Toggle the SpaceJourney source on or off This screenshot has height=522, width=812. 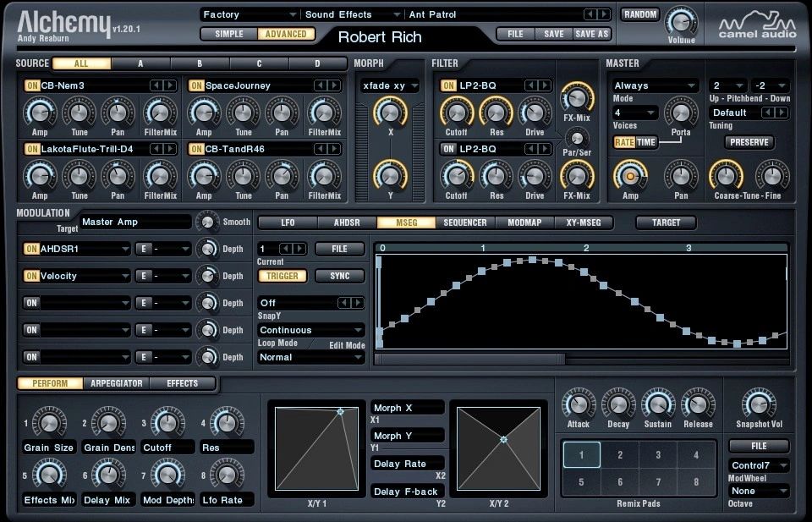[x=196, y=85]
